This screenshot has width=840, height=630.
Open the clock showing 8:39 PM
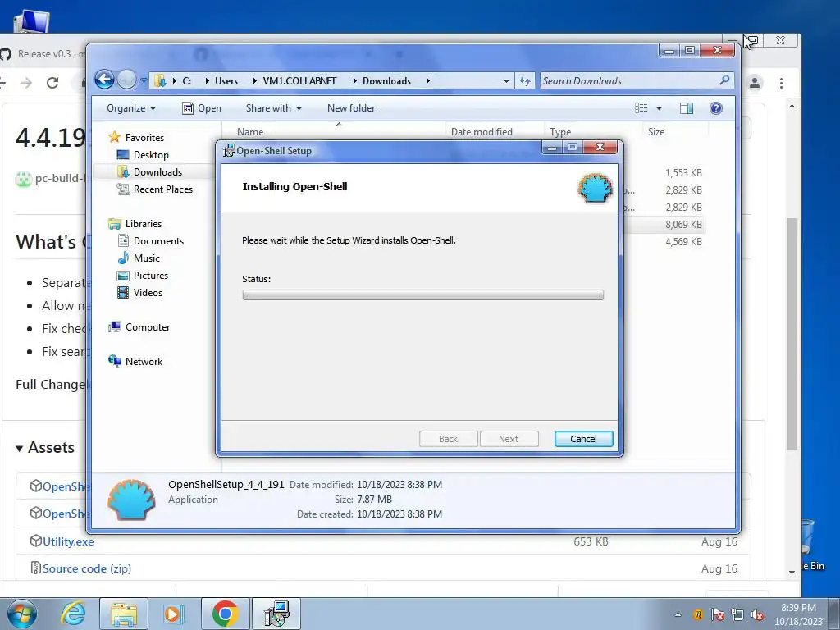(x=798, y=614)
